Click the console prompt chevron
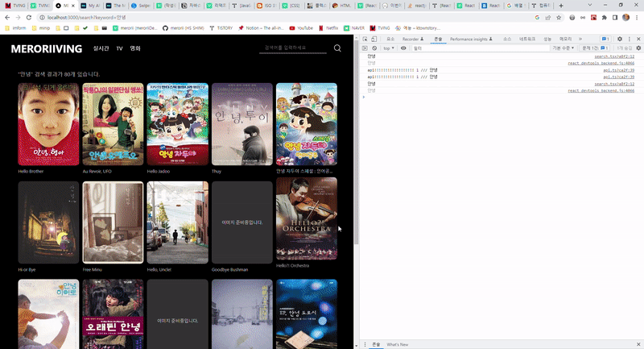 tap(364, 97)
